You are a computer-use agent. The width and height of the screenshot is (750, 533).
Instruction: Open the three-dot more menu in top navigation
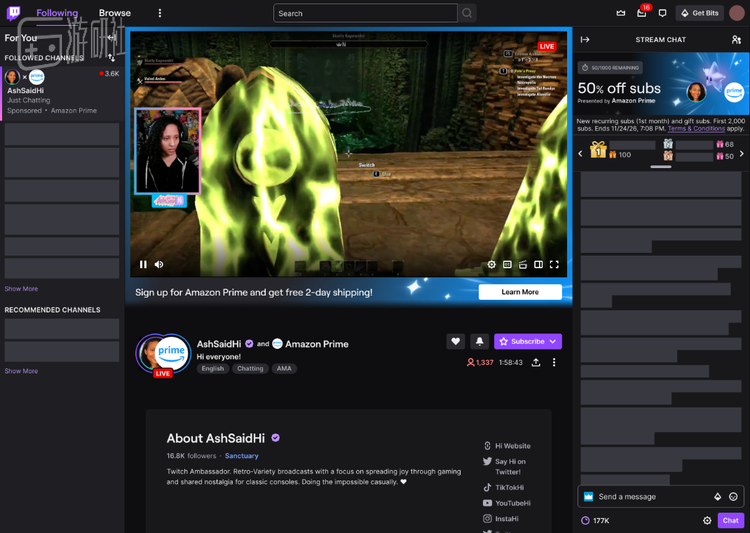point(160,13)
